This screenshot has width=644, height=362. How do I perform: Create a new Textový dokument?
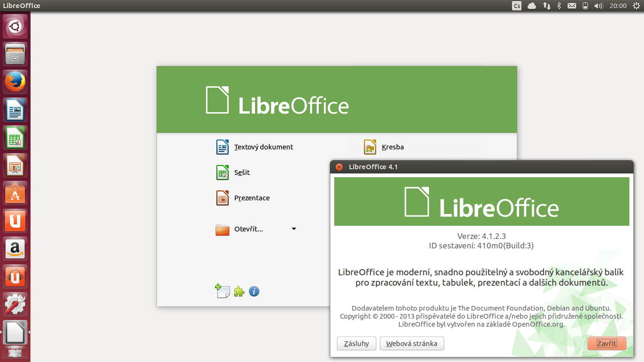point(264,147)
